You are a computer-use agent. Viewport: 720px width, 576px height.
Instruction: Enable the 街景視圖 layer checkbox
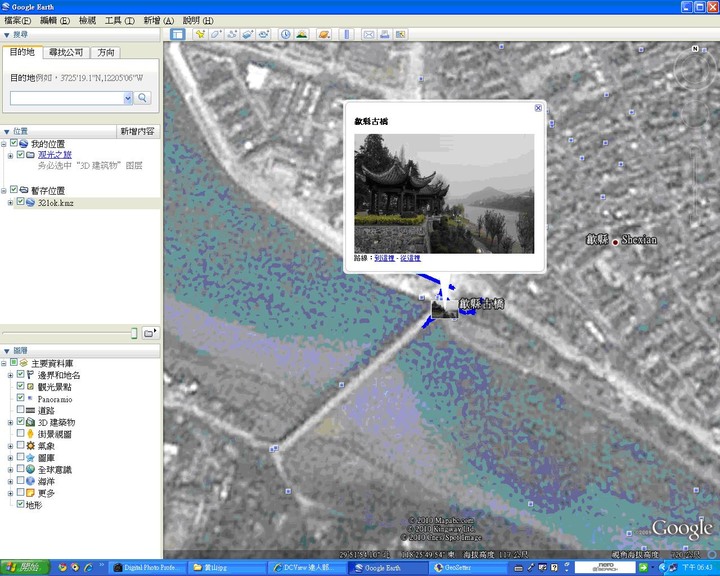point(20,433)
